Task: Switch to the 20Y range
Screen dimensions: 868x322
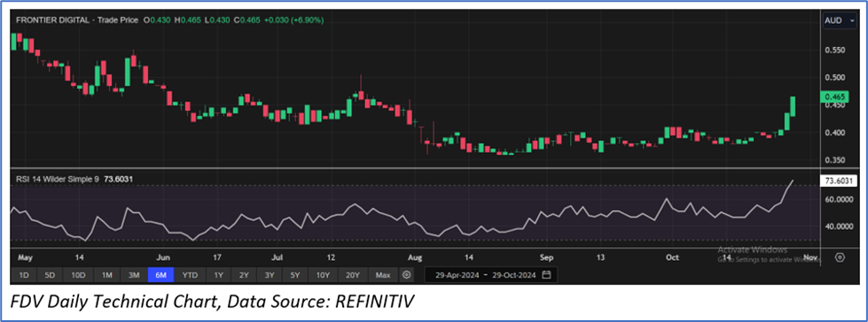Action: point(353,275)
